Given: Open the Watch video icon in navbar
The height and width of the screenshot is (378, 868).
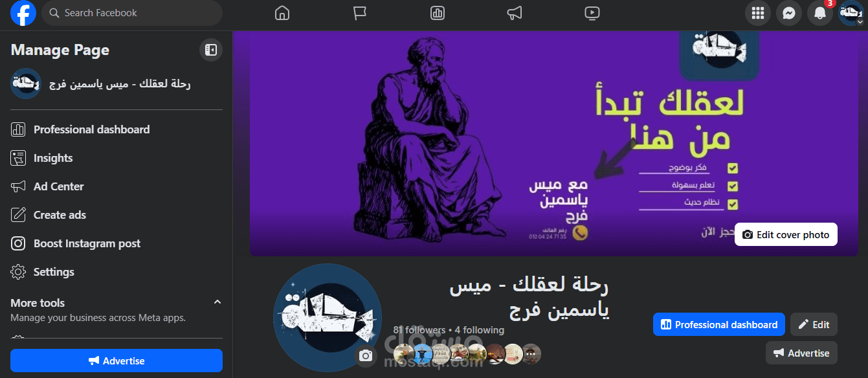Looking at the screenshot, I should coord(592,13).
